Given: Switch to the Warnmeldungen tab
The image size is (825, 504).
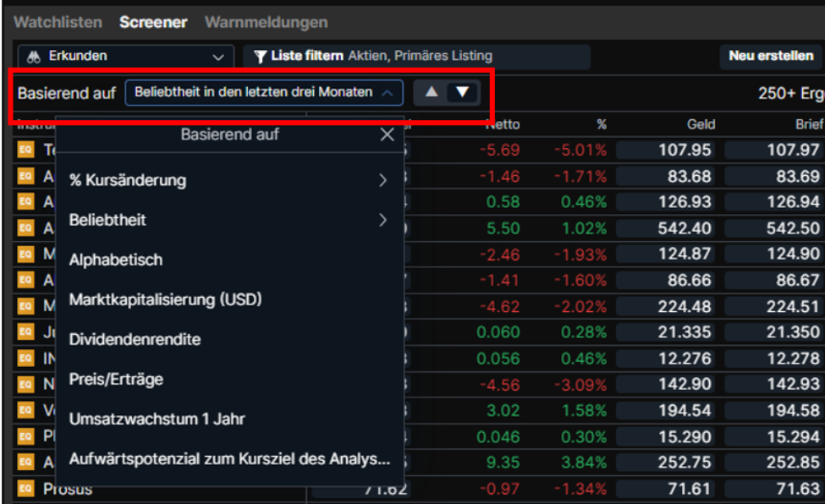Looking at the screenshot, I should (x=266, y=22).
